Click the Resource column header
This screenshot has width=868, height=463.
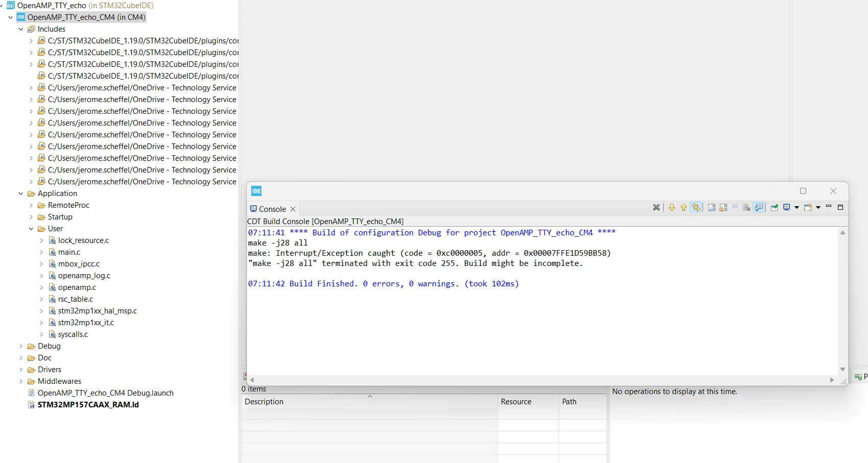[x=528, y=402]
